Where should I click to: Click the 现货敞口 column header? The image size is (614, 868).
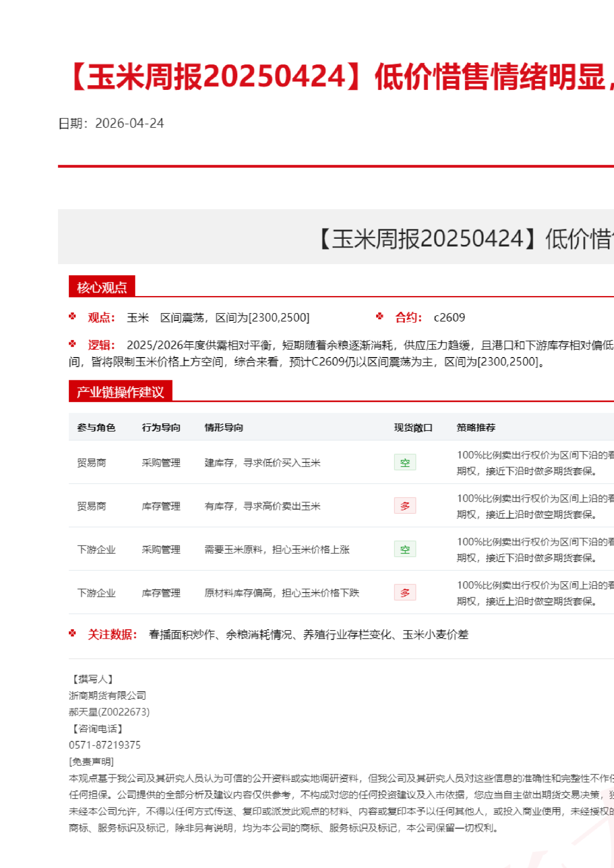413,427
